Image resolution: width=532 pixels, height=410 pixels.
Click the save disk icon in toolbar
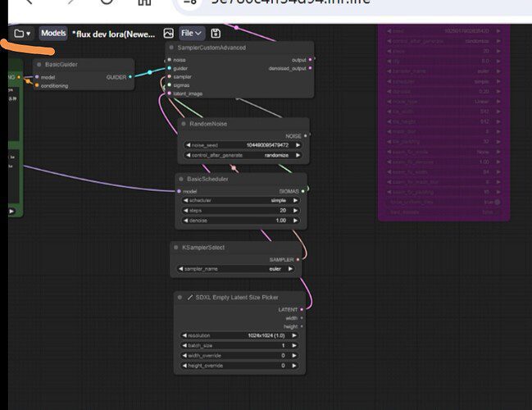coord(216,34)
